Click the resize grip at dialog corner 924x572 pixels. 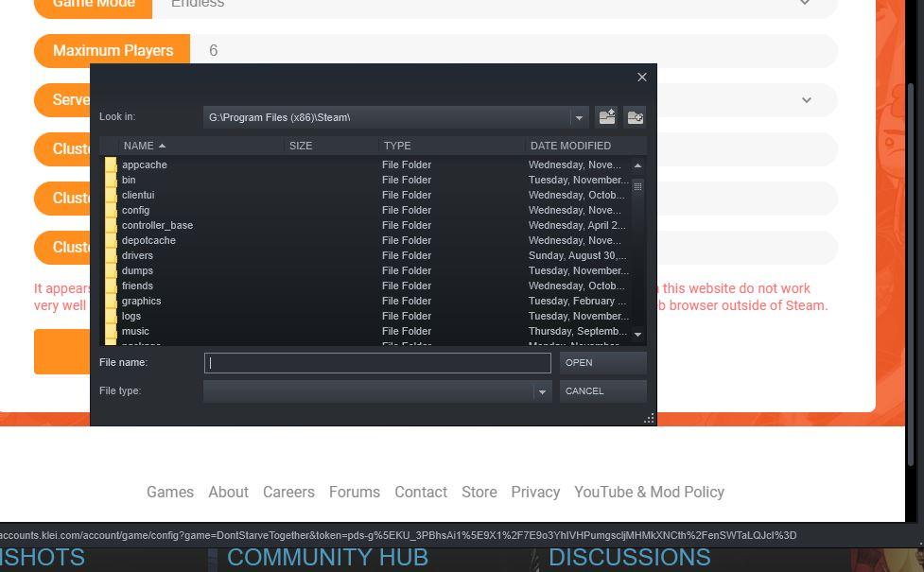click(649, 418)
